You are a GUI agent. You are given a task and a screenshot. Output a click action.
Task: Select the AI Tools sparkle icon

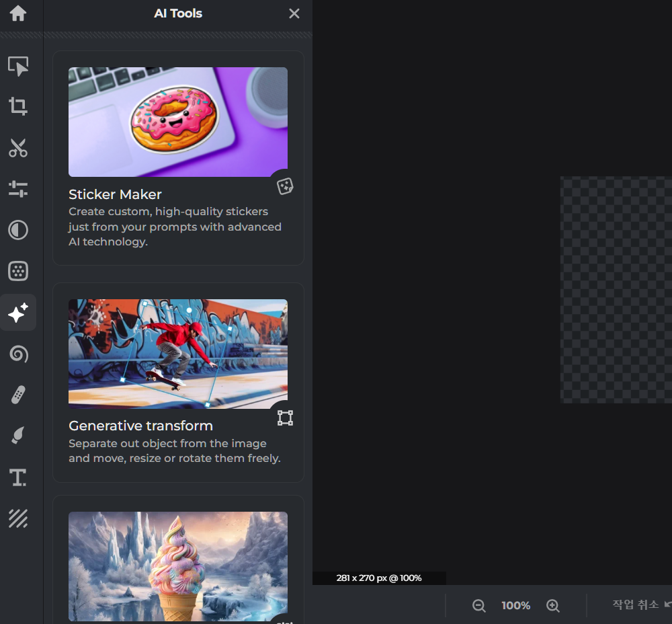(x=18, y=312)
